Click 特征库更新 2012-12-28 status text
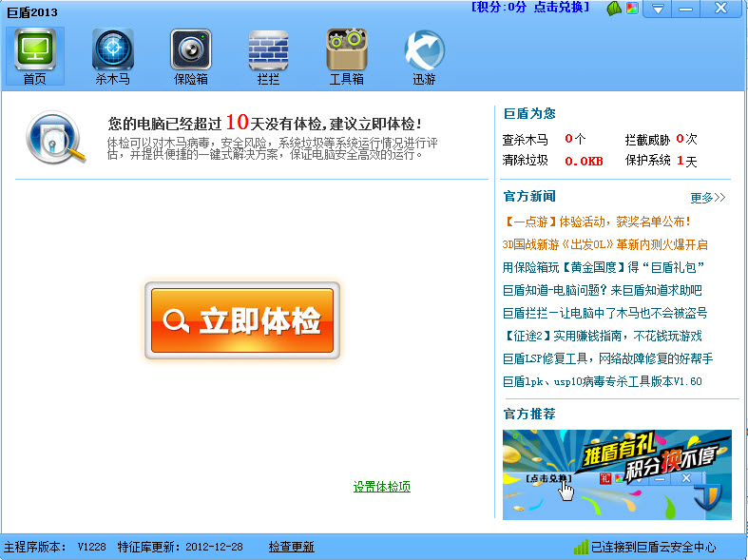This screenshot has width=748, height=560. [x=181, y=547]
